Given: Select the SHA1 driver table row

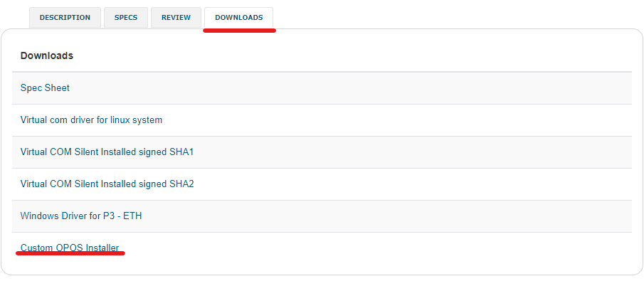Looking at the screenshot, I should (x=322, y=152).
